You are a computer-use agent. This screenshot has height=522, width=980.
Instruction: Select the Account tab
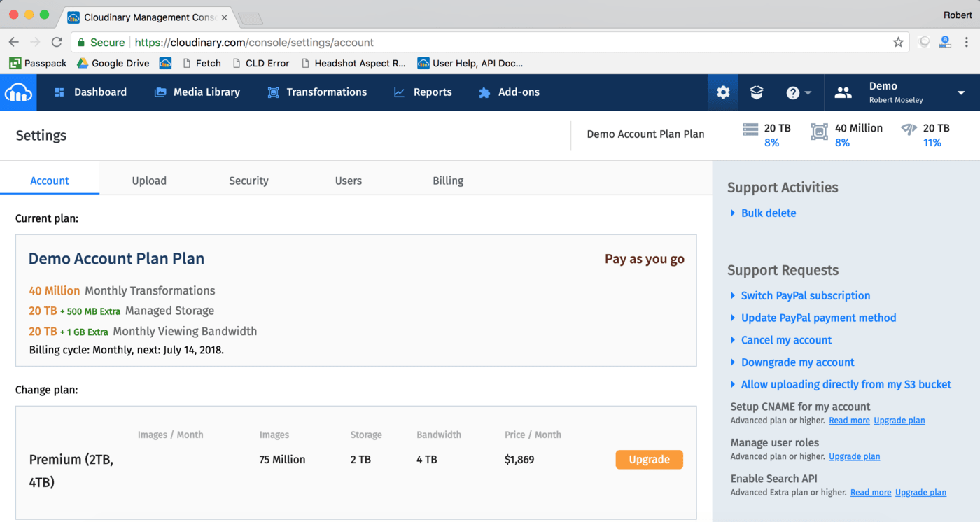pos(50,181)
